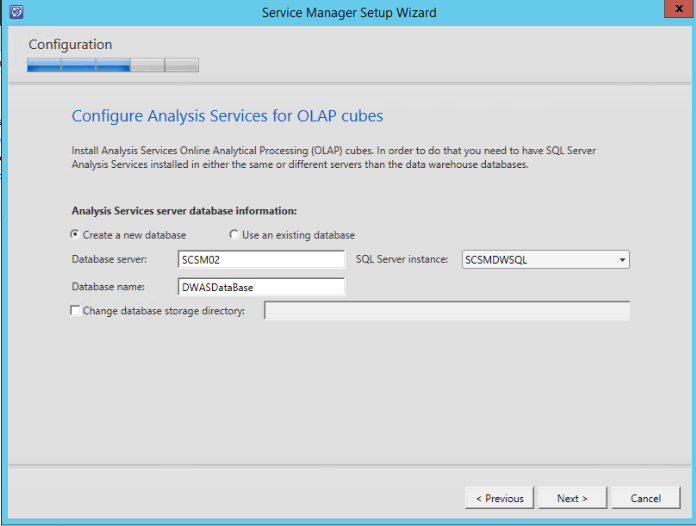Select the 'Create a new database' option
The image size is (696, 526).
click(76, 235)
